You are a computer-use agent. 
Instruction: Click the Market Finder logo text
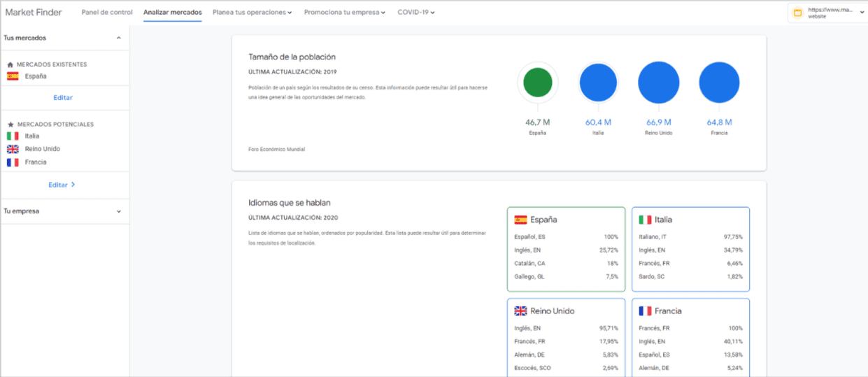[x=34, y=13]
